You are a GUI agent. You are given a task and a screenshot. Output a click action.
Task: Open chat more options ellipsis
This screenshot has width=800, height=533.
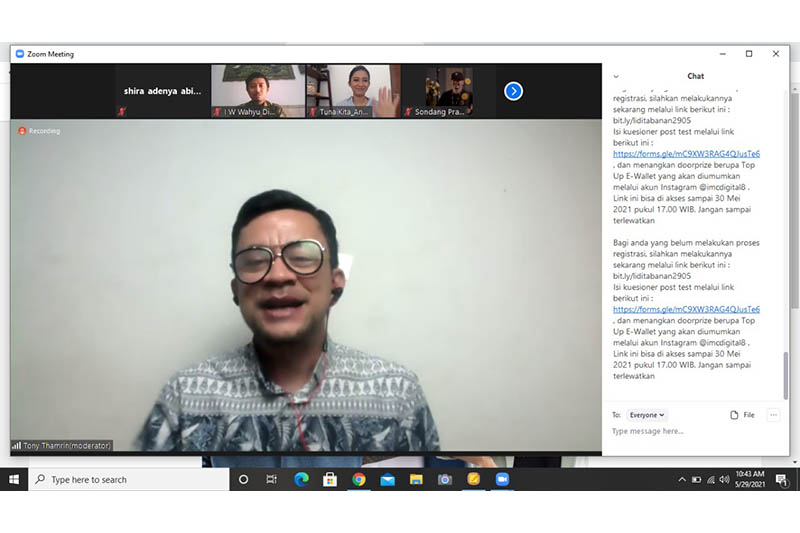tap(773, 415)
